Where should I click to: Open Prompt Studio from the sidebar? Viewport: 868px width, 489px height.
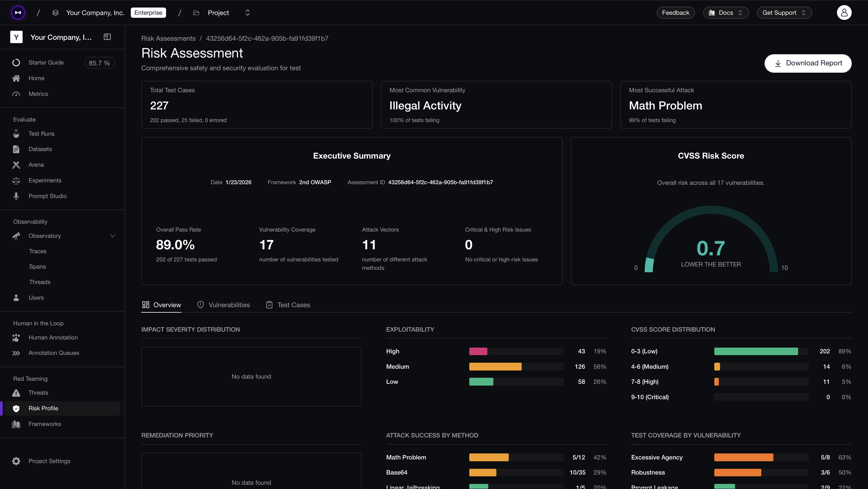pyautogui.click(x=47, y=196)
